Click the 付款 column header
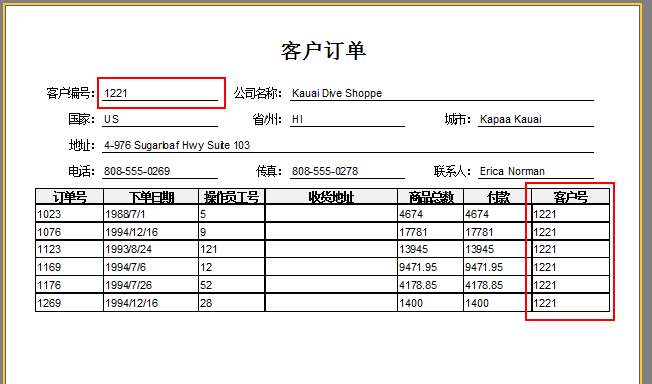The height and width of the screenshot is (384, 652). (x=498, y=196)
